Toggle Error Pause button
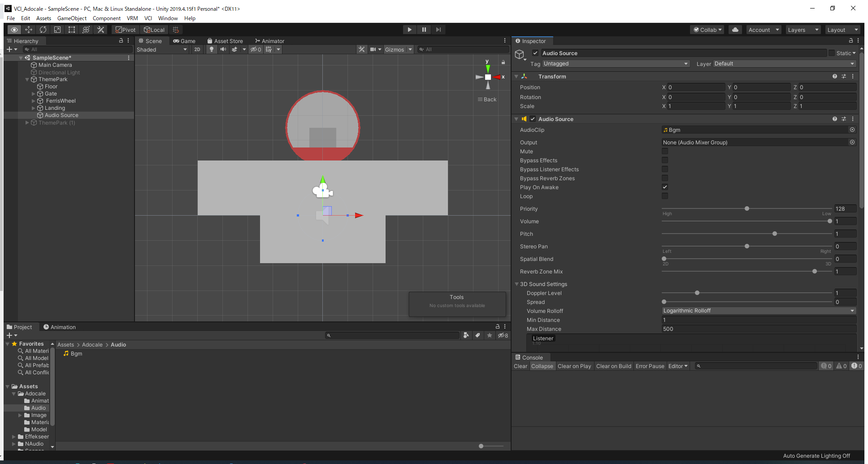This screenshot has height=464, width=868. tap(650, 366)
